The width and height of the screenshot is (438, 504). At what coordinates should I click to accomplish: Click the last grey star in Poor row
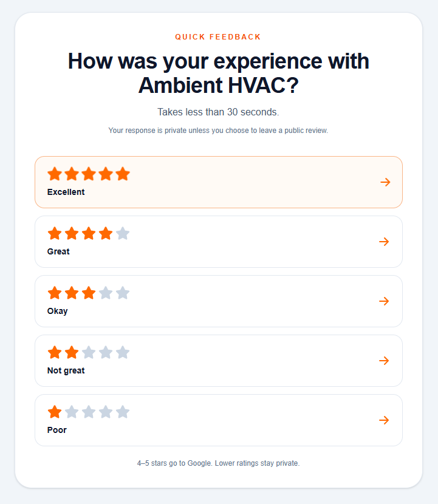tap(123, 412)
